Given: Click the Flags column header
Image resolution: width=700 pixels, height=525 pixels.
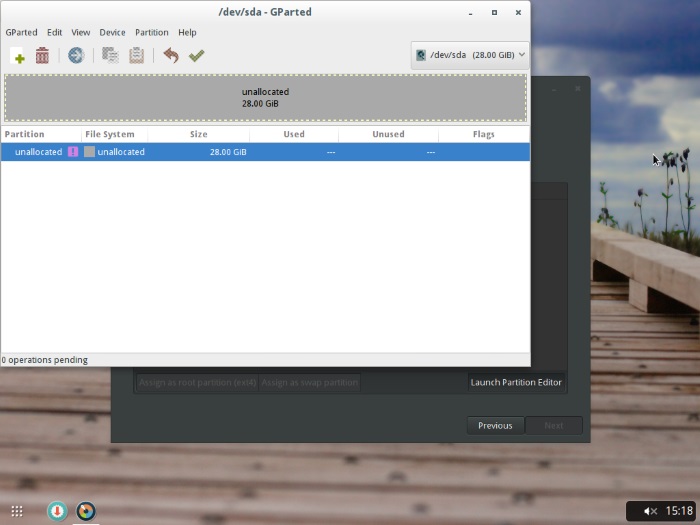Looking at the screenshot, I should tap(484, 134).
